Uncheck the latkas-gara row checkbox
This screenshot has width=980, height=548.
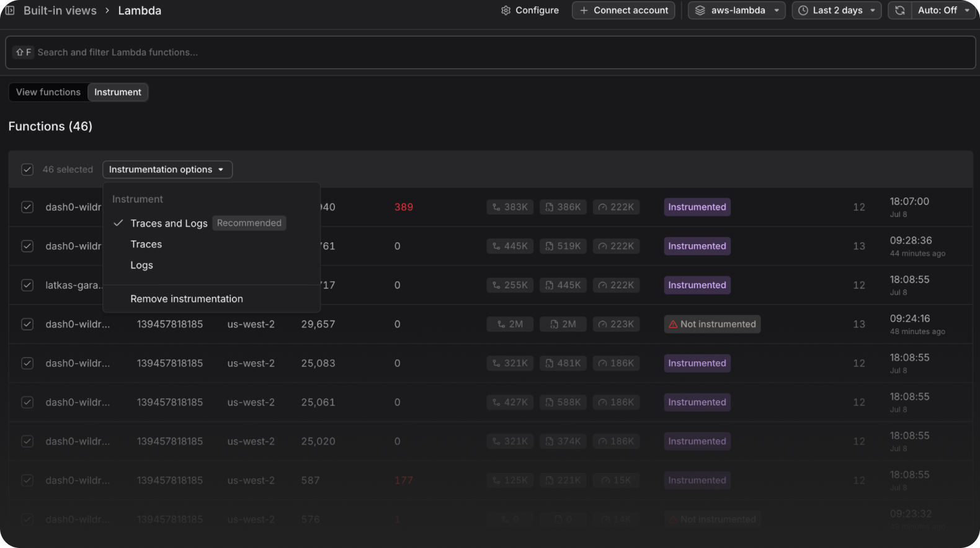tap(27, 285)
